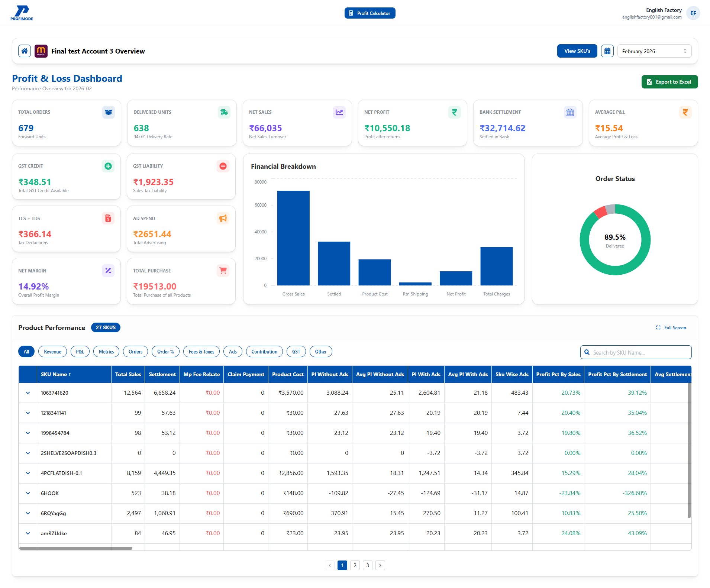Select the Meesho marketplace icon

pos(41,51)
